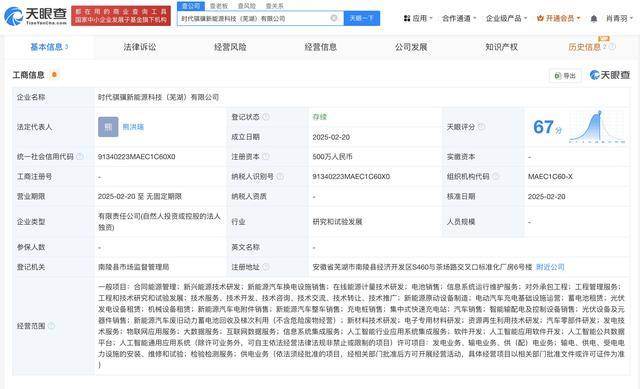Click the orange dot icon next to 工商信息

(54, 75)
